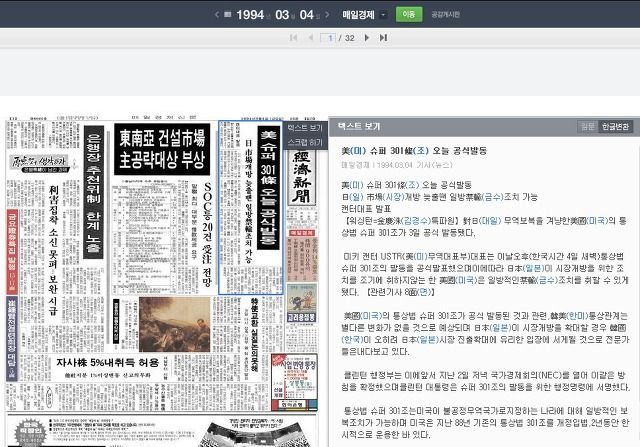This screenshot has width=640, height=447.
Task: Click the byline 매일경제 1994.03.04 기사(뉴스)
Action: 397,165
